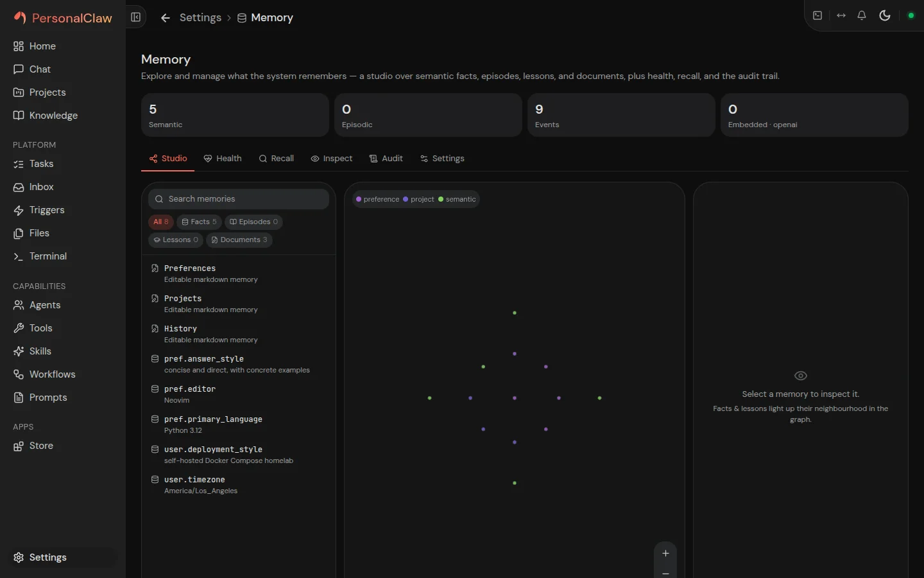Open Projects in the sidebar

pyautogui.click(x=63, y=92)
